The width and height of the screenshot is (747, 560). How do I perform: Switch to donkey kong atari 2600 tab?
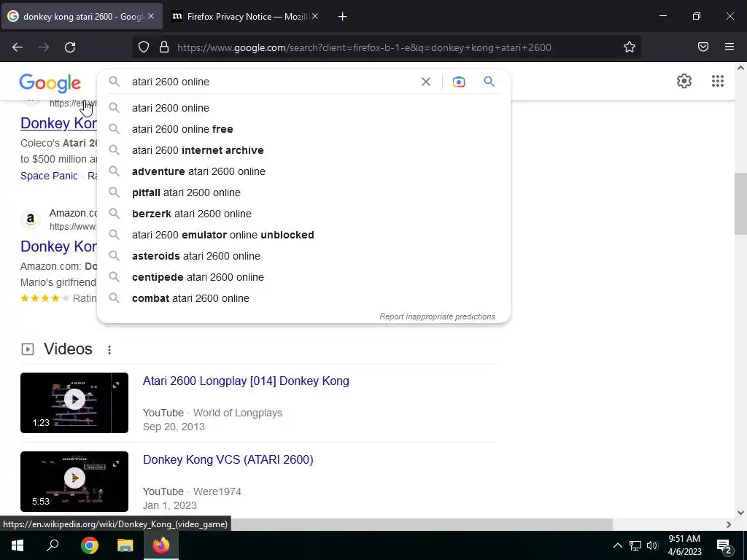(x=82, y=17)
